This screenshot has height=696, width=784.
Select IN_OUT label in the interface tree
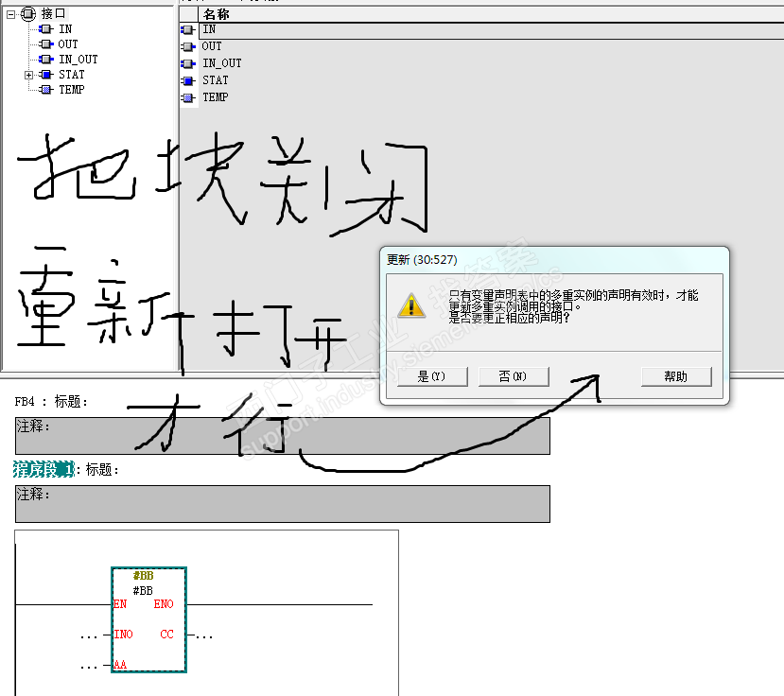(x=78, y=60)
